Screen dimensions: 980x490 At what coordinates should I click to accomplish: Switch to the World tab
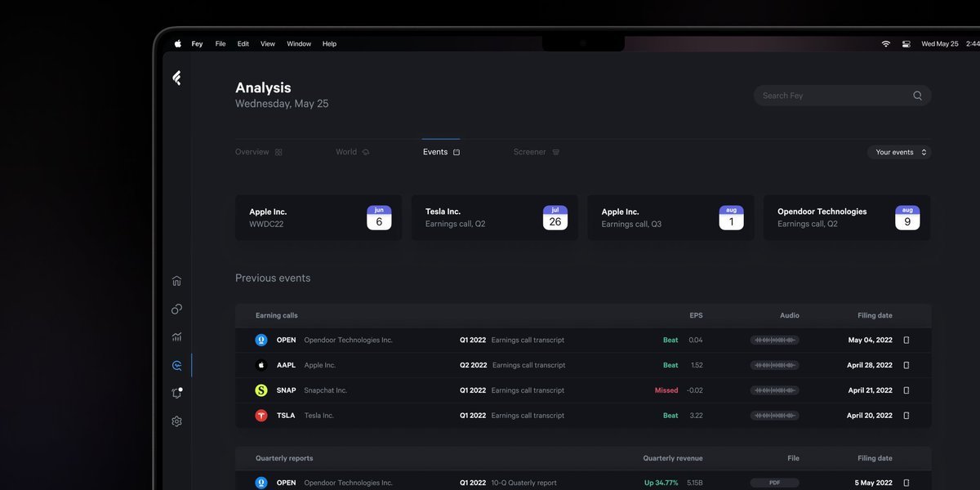point(353,152)
